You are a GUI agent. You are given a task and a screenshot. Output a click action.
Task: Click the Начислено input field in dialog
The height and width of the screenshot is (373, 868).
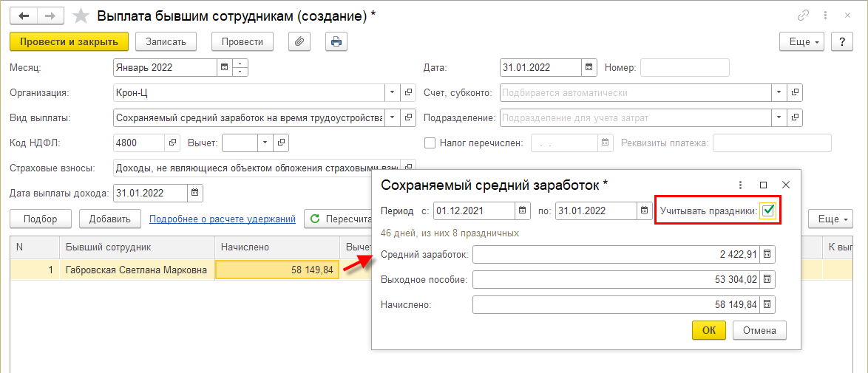point(615,305)
